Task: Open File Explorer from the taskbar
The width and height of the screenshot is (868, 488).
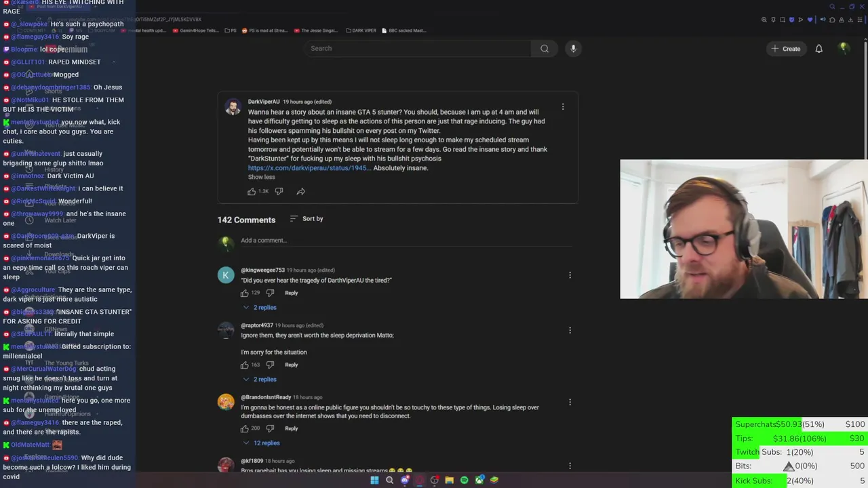Action: [x=449, y=480]
